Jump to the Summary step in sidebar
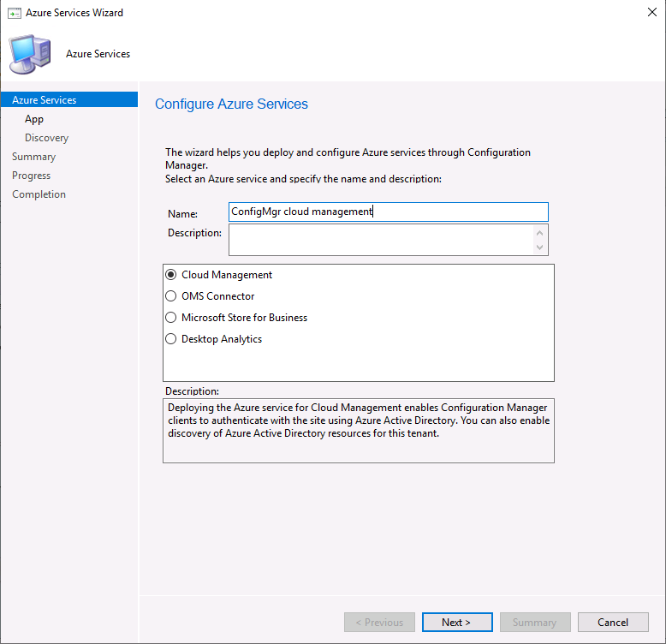Image resolution: width=666 pixels, height=644 pixels. 33,157
